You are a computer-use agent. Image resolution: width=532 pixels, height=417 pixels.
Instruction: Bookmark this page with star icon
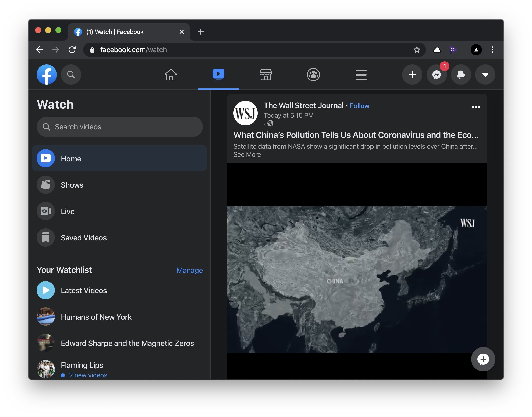click(x=417, y=50)
